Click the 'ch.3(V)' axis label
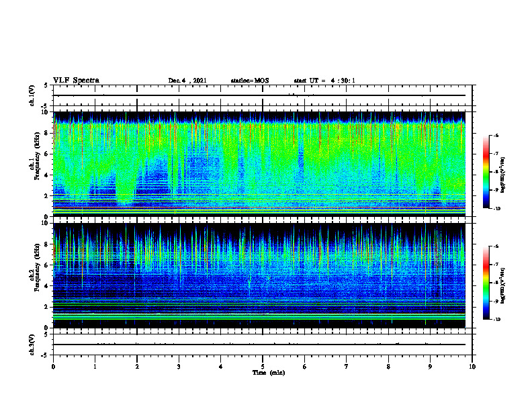Screen dimensions: 532x411 [32, 345]
